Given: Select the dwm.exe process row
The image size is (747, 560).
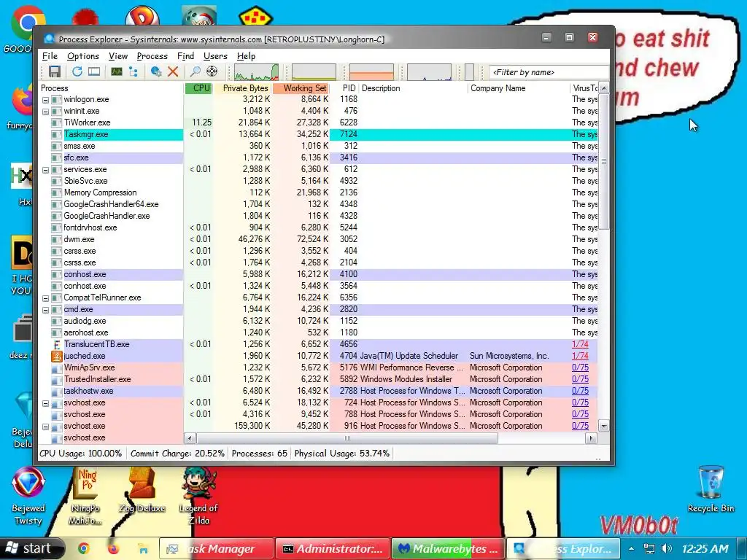Looking at the screenshot, I should [x=318, y=239].
